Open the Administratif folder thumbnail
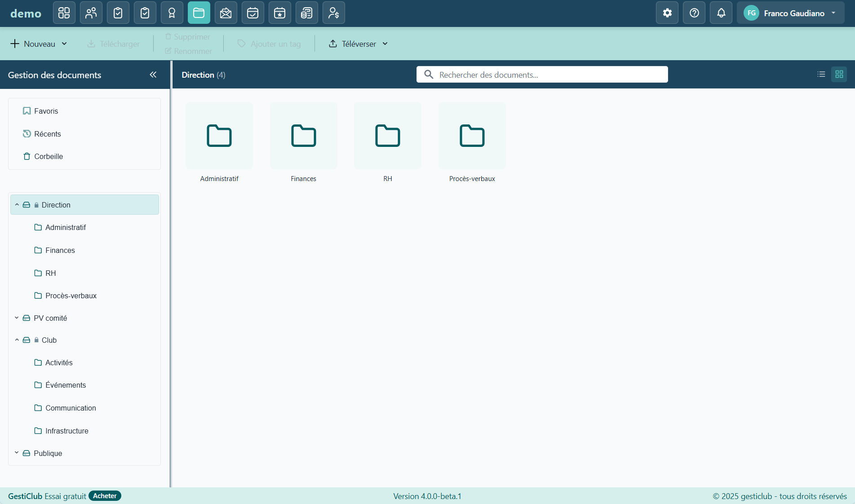The image size is (855, 504). coord(219,136)
